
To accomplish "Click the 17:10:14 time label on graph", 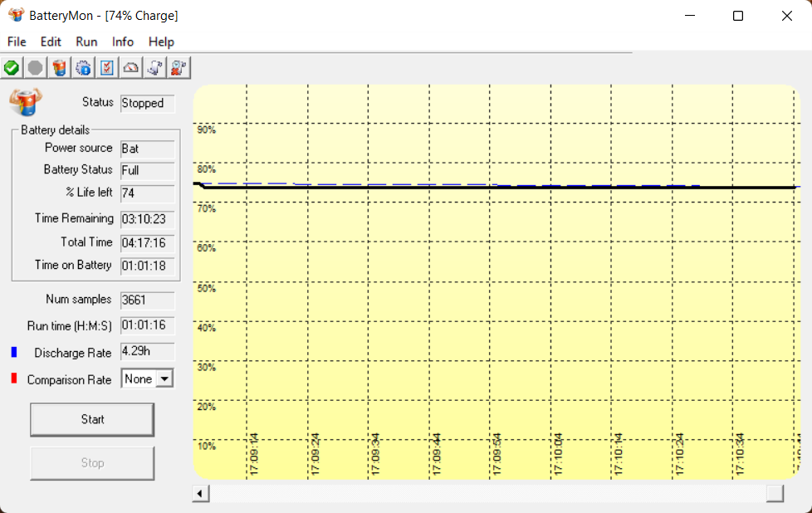I will pos(619,454).
